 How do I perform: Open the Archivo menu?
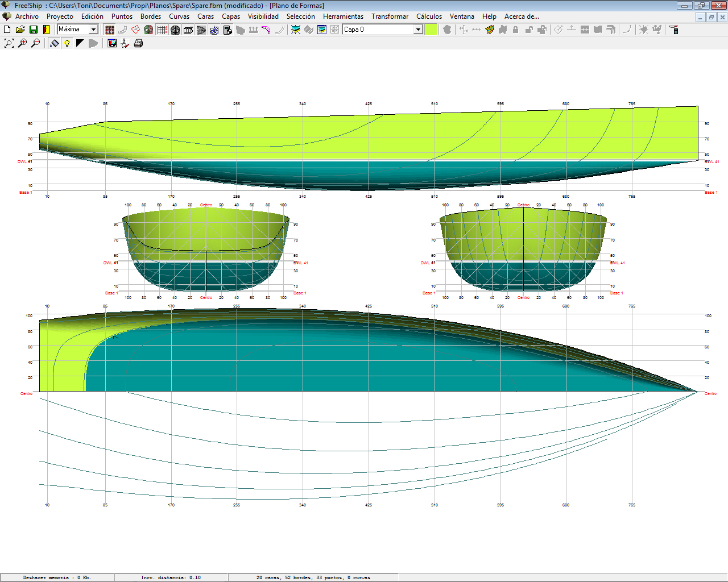pyautogui.click(x=27, y=16)
